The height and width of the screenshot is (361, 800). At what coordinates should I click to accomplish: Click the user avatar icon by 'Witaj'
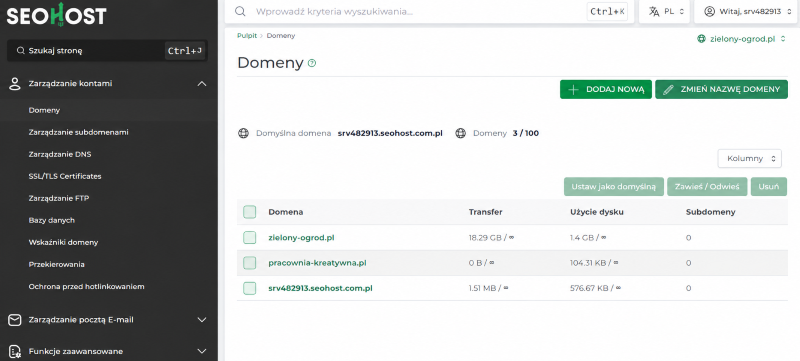709,11
